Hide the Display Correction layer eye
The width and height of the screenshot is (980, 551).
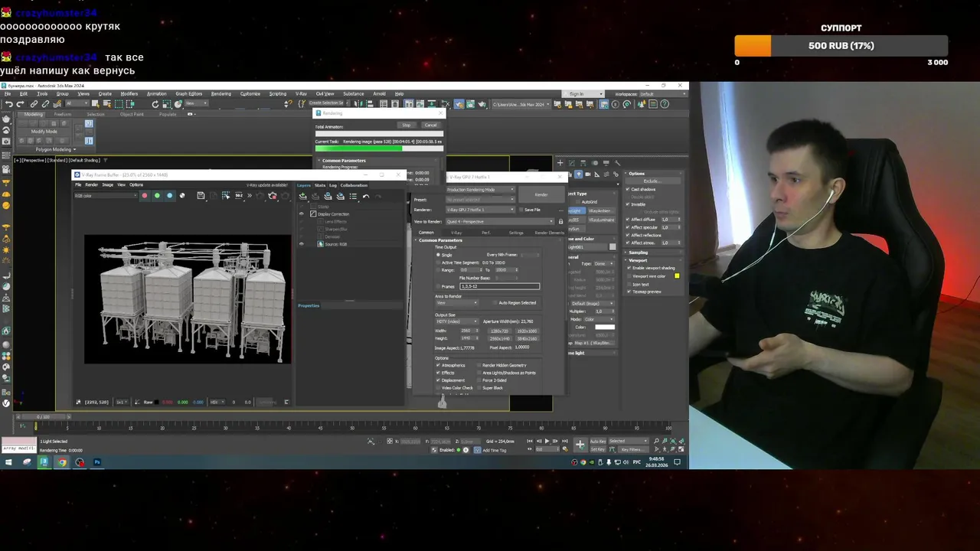(x=301, y=214)
